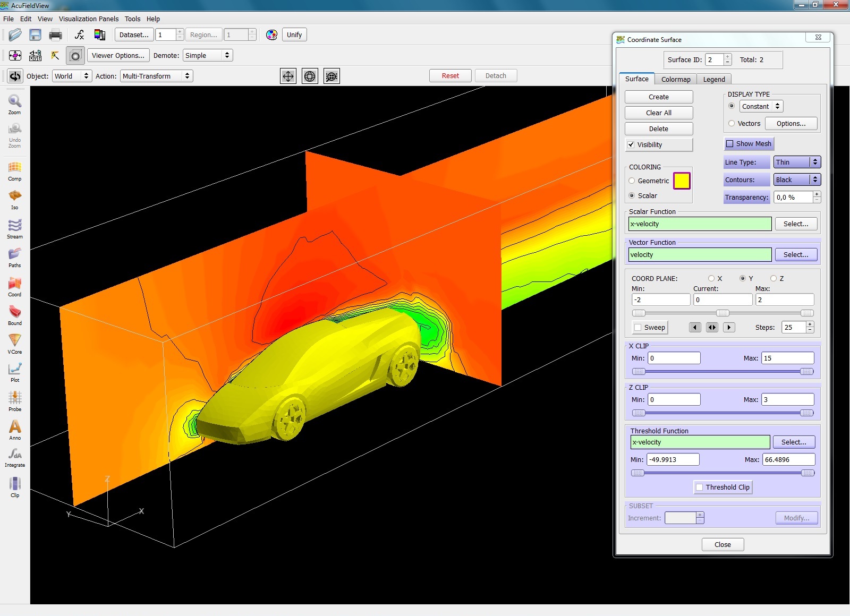The image size is (850, 616).
Task: Open the Action Multi-Transform dropdown
Action: pyautogui.click(x=156, y=76)
